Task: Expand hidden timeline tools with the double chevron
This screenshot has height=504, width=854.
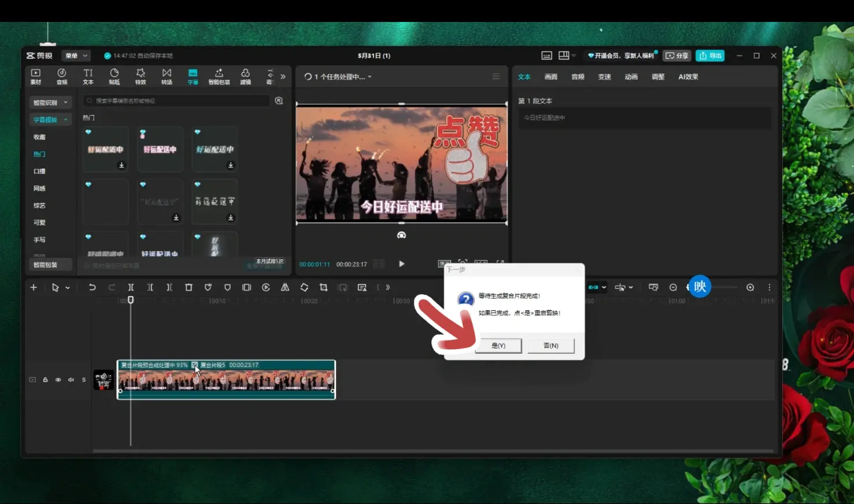Action: 388,287
